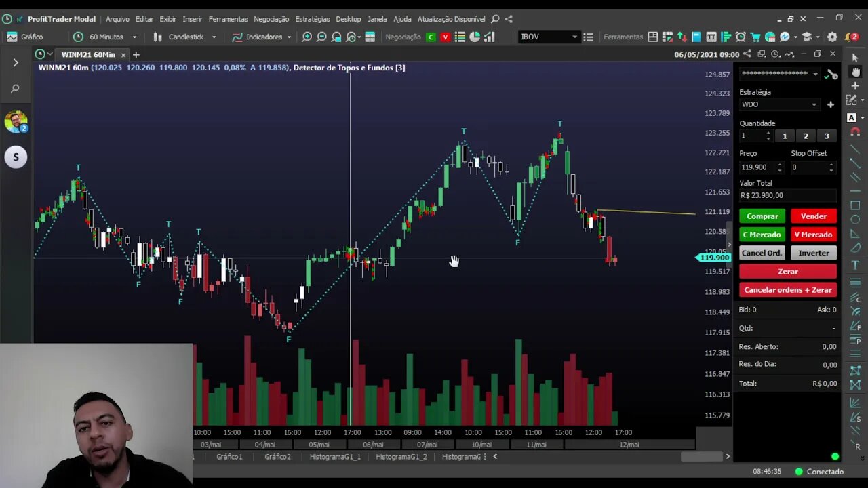
Task: Set quantity with preset button 2
Action: pos(806,136)
